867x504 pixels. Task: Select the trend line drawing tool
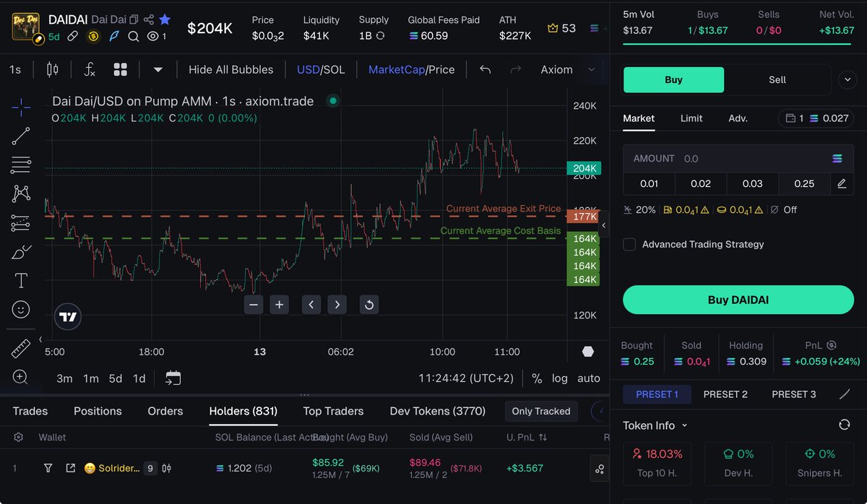tap(21, 136)
